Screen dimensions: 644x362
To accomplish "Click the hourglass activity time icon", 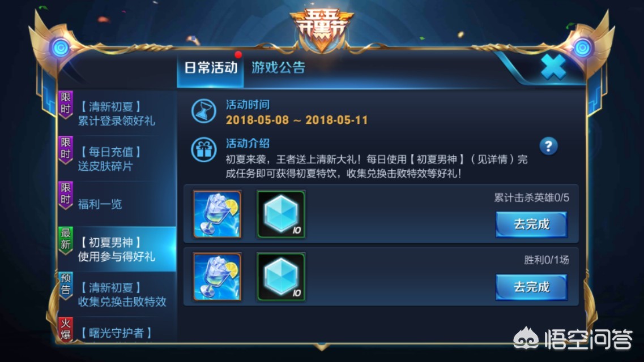I will [204, 111].
